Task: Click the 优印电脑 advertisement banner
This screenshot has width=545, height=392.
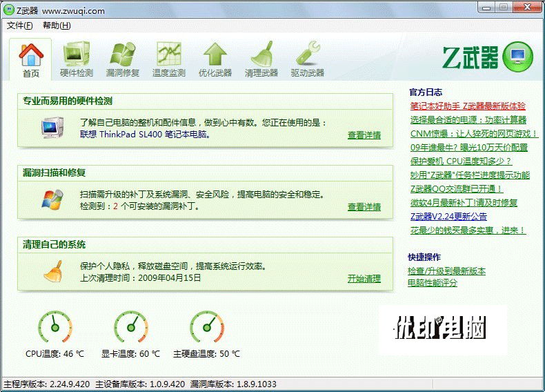Action: pos(442,330)
